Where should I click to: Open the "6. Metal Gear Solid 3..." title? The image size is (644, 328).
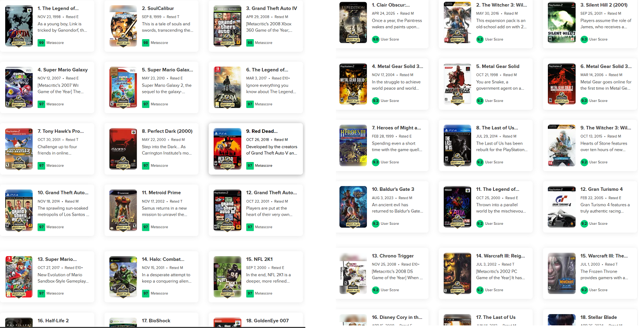[606, 66]
